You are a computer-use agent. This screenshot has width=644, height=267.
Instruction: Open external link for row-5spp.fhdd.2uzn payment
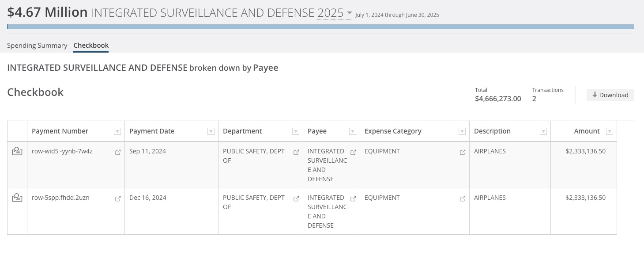118,198
